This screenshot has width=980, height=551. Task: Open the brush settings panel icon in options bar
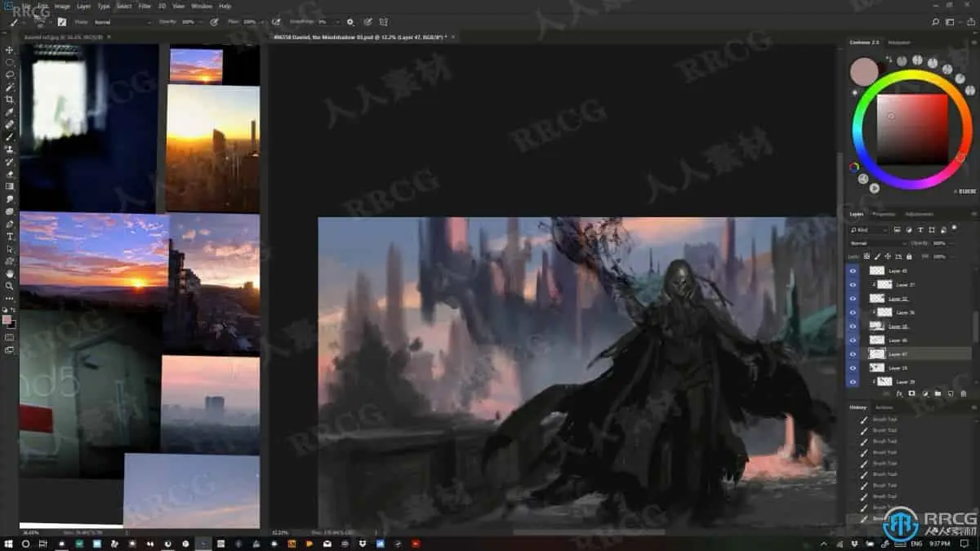(x=61, y=22)
